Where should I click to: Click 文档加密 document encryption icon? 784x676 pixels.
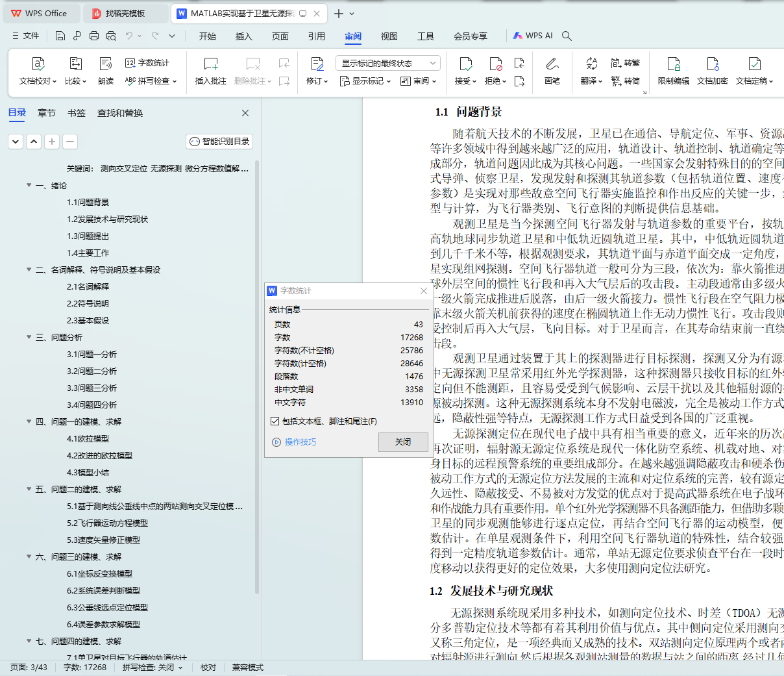click(x=712, y=64)
